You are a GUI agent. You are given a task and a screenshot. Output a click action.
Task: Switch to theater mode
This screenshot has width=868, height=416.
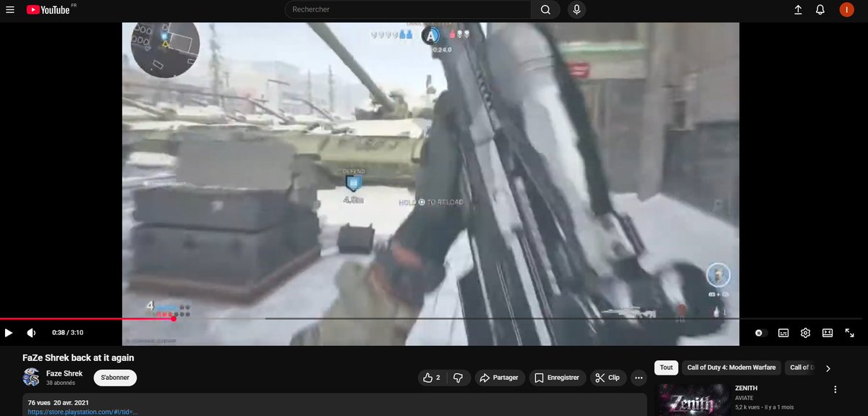click(x=827, y=333)
